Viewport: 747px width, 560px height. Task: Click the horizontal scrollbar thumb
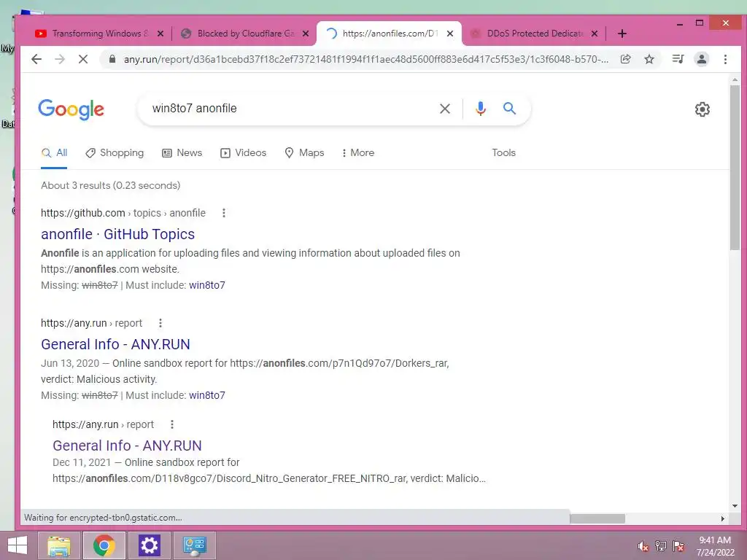[597, 518]
